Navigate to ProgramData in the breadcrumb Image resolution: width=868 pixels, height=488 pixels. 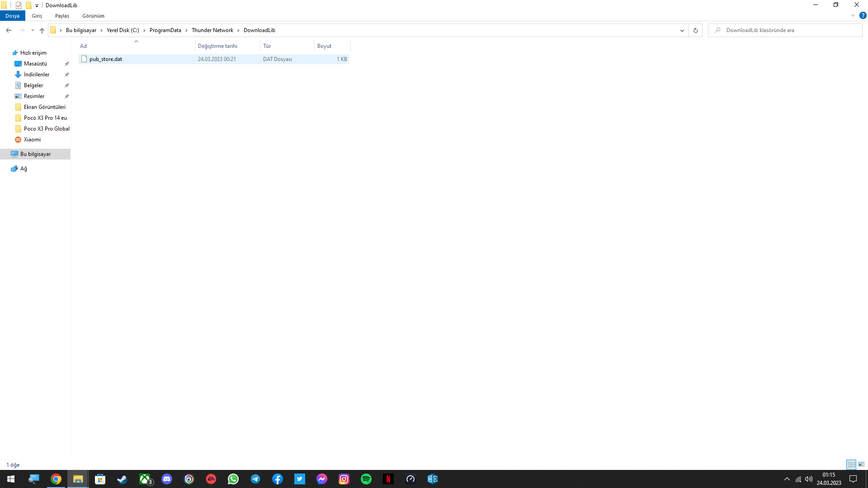point(165,30)
